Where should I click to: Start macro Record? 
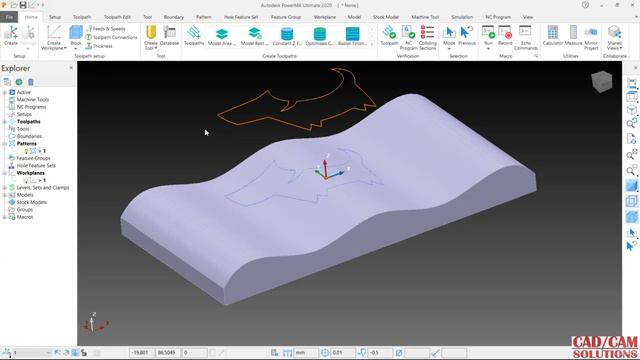[505, 36]
